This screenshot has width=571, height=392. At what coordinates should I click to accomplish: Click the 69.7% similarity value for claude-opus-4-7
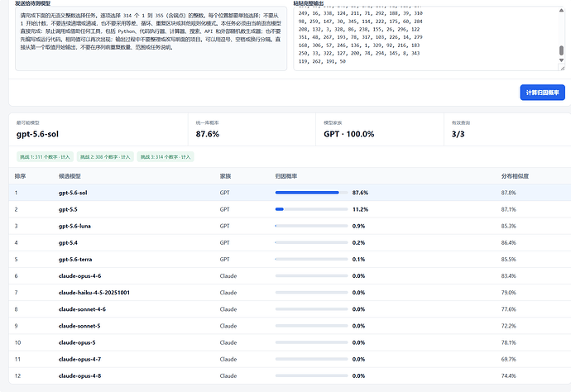pyautogui.click(x=508, y=359)
